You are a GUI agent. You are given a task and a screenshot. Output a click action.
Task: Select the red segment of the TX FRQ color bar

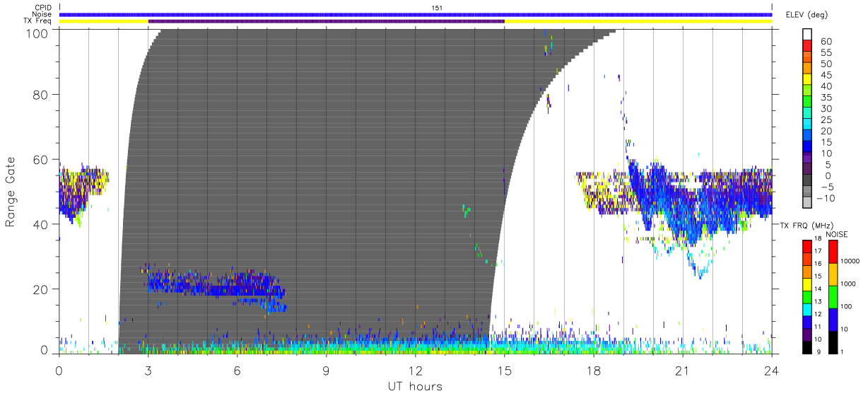[807, 246]
